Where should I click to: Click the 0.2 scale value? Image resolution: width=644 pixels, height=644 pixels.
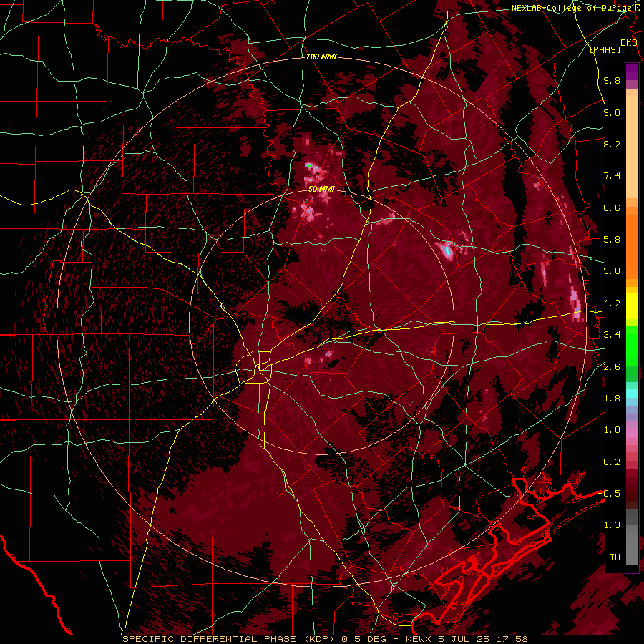[x=612, y=462]
